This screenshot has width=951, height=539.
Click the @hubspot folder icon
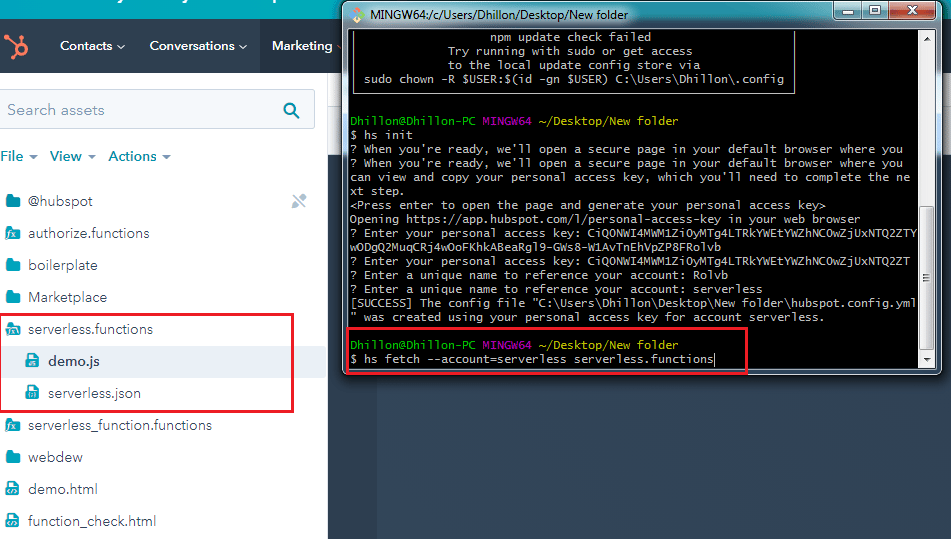pos(13,201)
